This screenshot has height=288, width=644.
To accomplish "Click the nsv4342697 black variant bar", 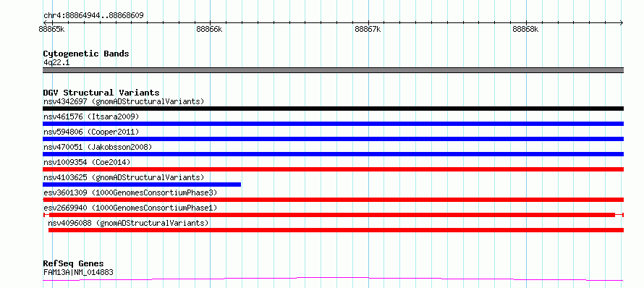I will coord(333,109).
